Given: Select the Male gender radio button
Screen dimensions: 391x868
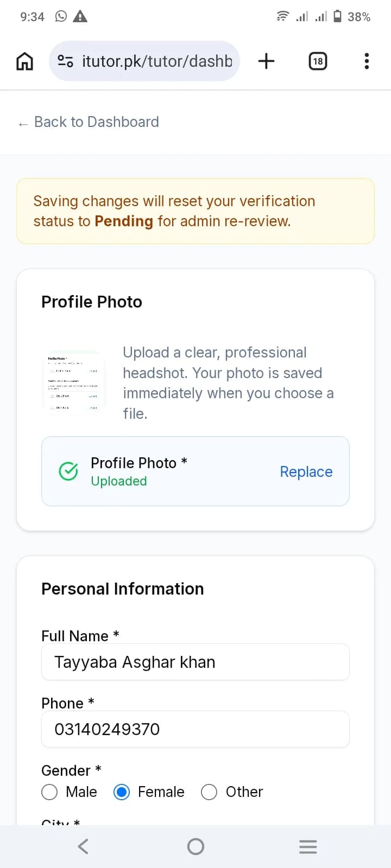Looking at the screenshot, I should coord(49,792).
